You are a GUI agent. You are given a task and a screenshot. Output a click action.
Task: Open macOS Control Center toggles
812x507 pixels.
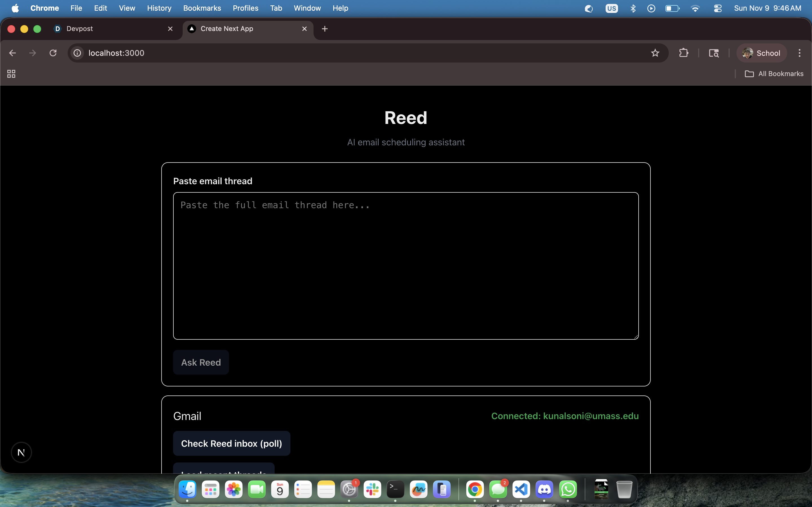pyautogui.click(x=718, y=8)
